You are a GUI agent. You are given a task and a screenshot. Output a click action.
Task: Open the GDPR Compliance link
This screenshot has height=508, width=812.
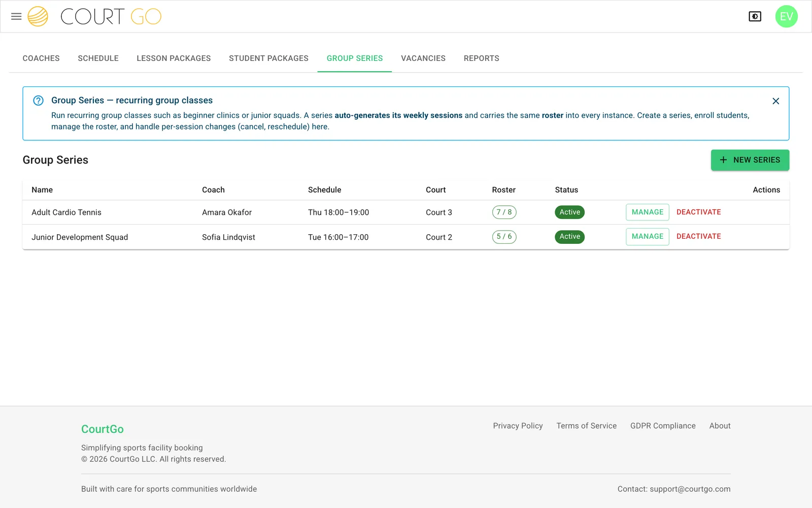[663, 426]
